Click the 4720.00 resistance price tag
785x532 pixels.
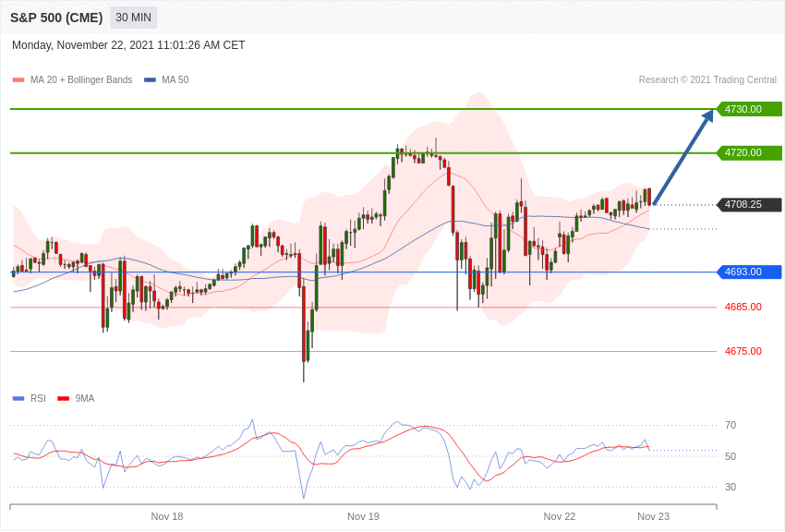(749, 152)
